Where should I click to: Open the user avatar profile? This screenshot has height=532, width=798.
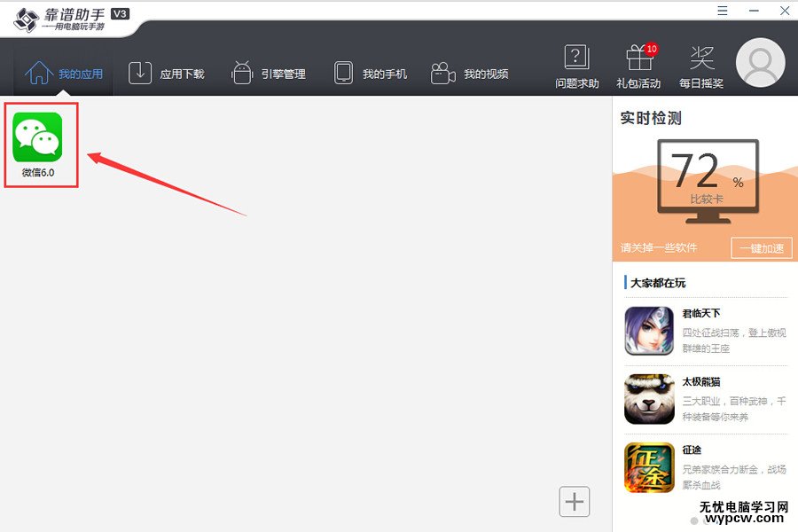pos(761,63)
